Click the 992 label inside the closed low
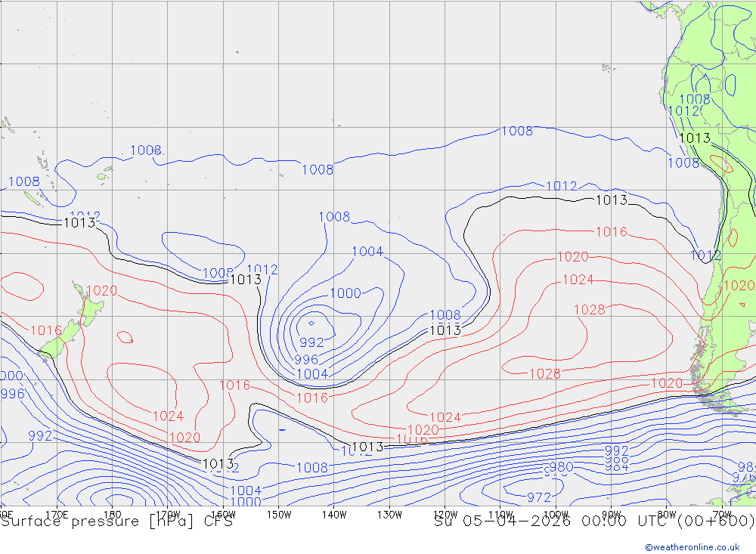 311,342
